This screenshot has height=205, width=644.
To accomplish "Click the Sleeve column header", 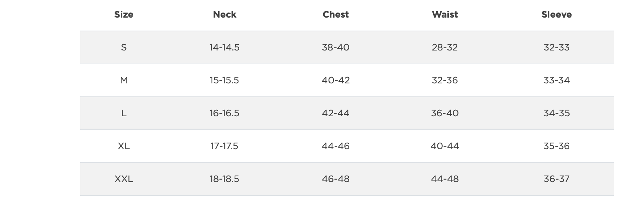I will 557,15.
